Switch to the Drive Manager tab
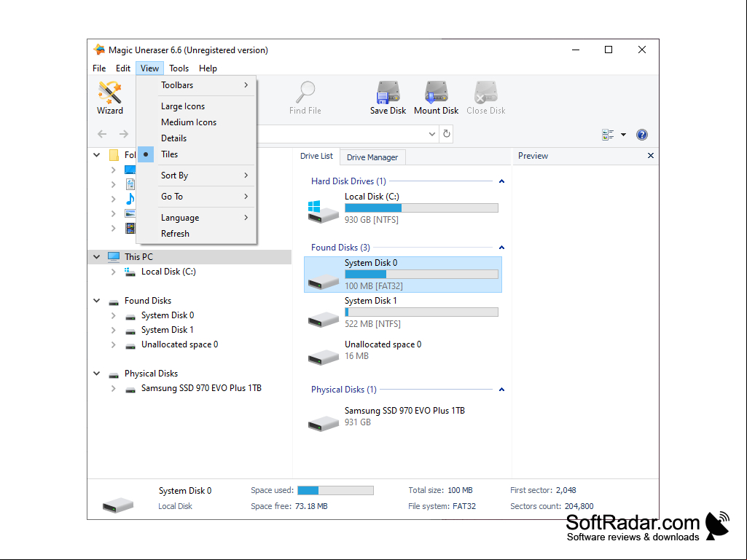 (x=372, y=157)
